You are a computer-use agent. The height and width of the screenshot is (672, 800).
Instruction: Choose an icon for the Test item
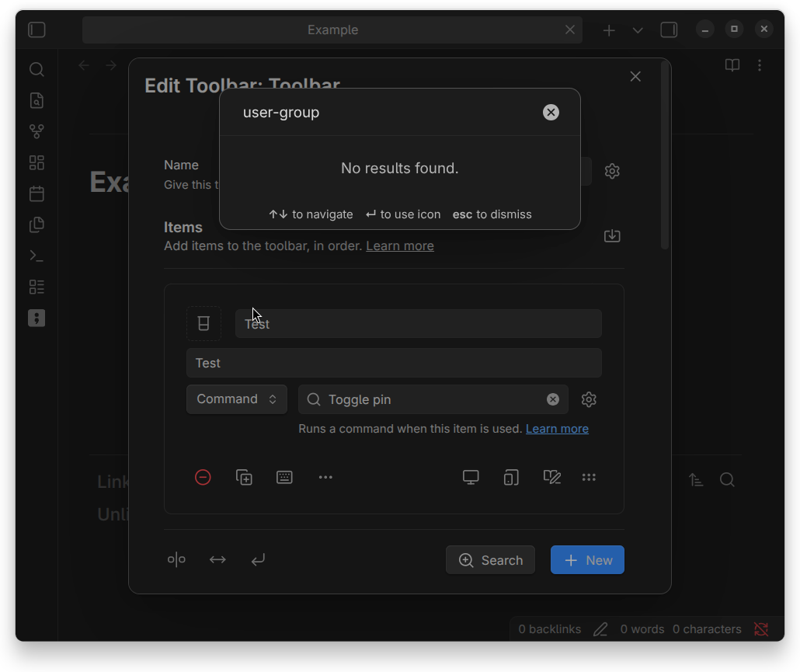pos(203,323)
